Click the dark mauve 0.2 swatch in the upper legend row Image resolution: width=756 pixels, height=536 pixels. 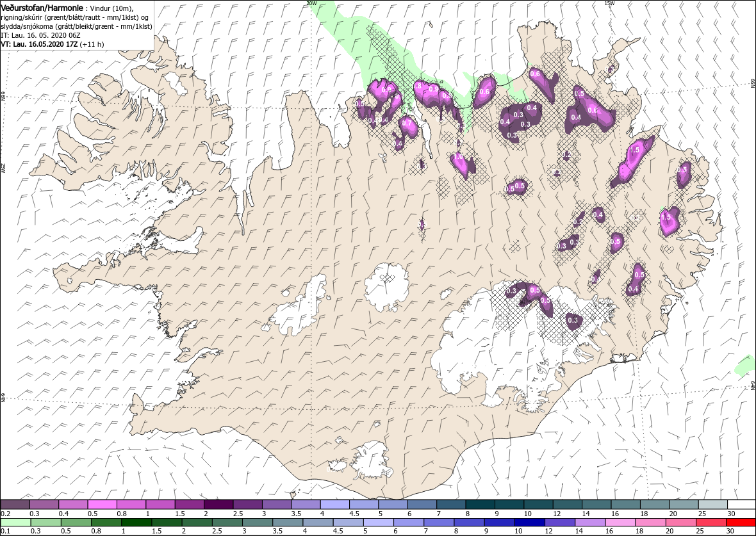15,505
